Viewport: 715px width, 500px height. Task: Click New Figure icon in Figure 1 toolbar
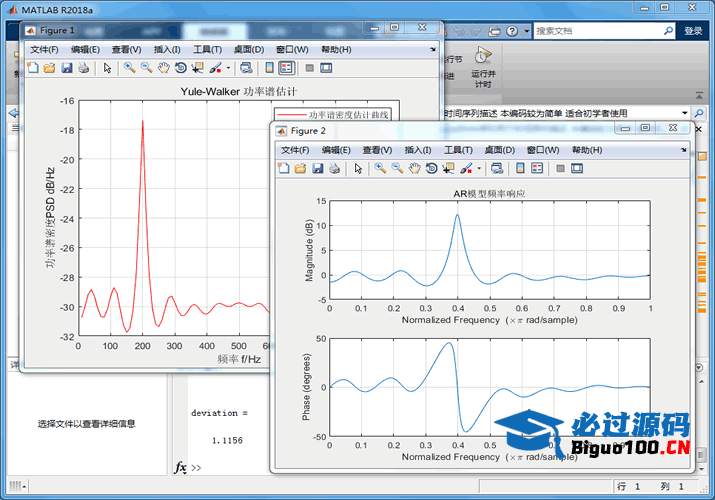tap(33, 68)
